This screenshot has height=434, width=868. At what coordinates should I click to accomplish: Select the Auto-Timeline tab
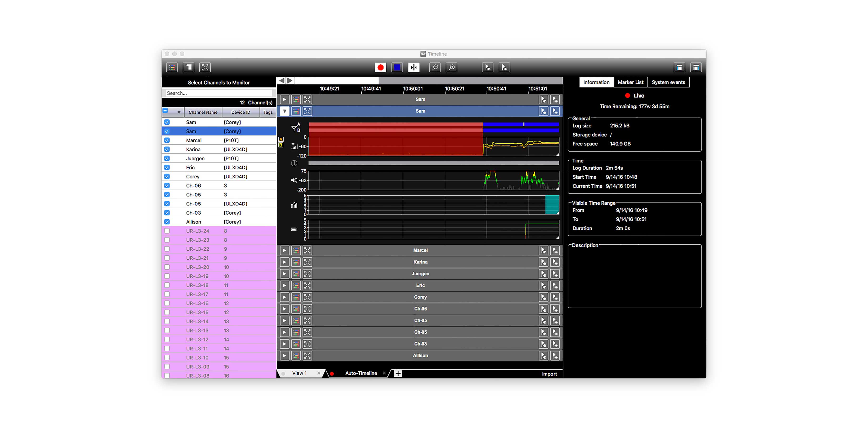(x=361, y=373)
